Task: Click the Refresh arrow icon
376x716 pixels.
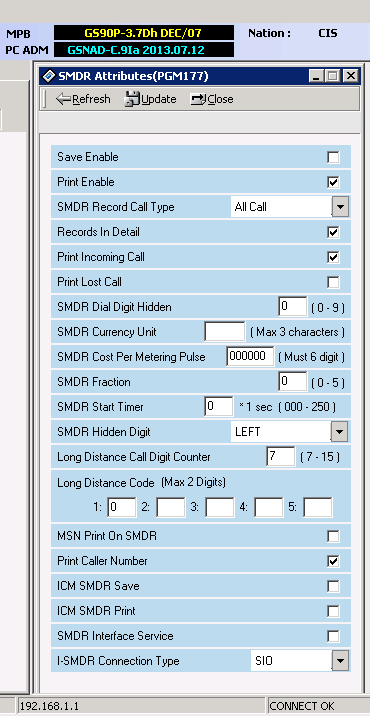Action: coord(63,99)
